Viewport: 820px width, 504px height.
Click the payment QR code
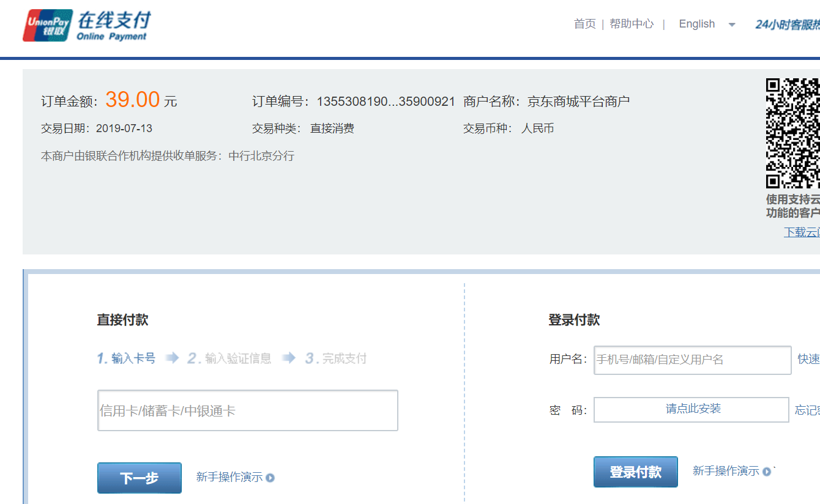click(x=793, y=133)
